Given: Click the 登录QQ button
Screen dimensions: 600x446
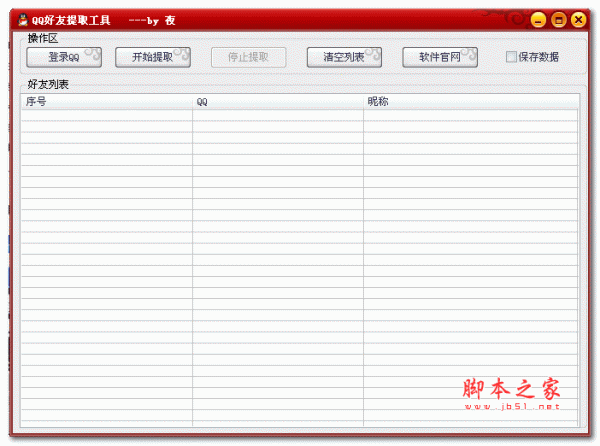Looking at the screenshot, I should (64, 57).
